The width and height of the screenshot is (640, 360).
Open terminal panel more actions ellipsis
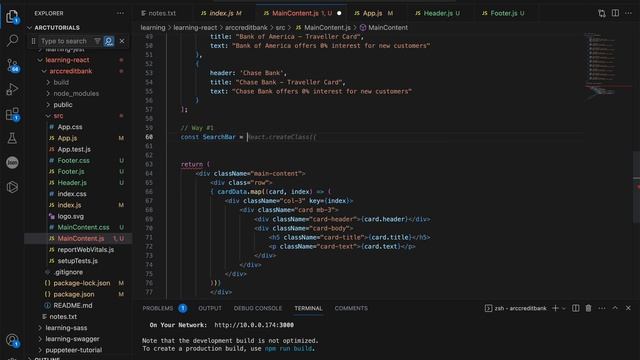(602, 308)
